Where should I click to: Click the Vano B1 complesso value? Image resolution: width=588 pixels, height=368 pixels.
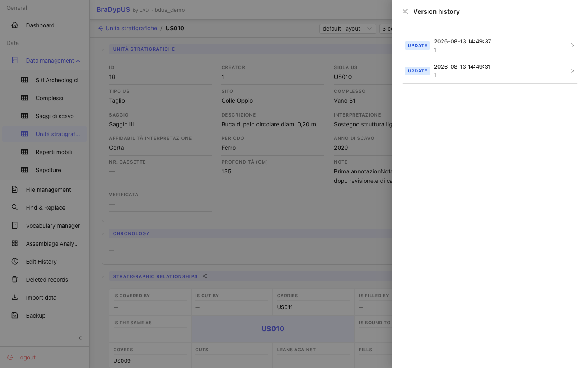[345, 101]
